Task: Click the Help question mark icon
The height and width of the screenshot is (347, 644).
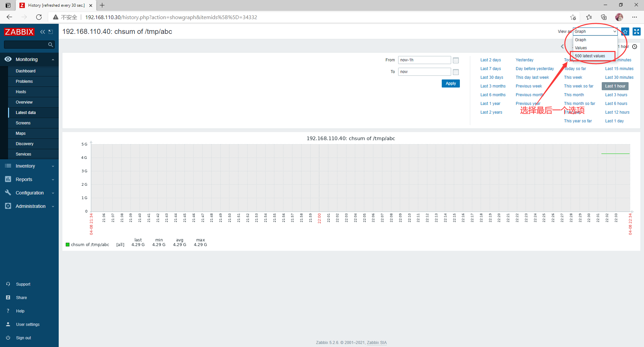Action: tap(8, 311)
